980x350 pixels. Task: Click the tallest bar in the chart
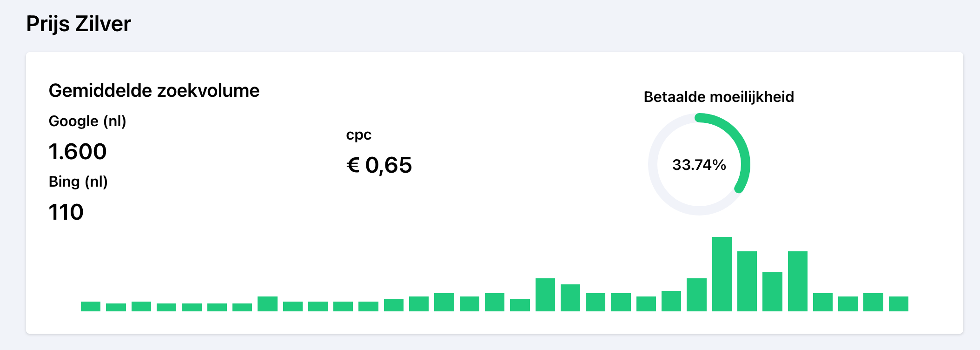(722, 274)
